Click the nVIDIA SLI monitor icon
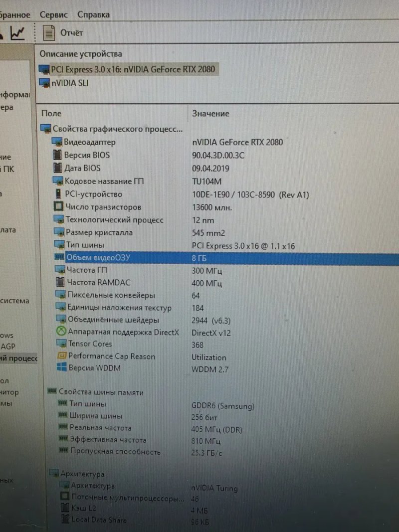This screenshot has width=399, height=532. [44, 83]
